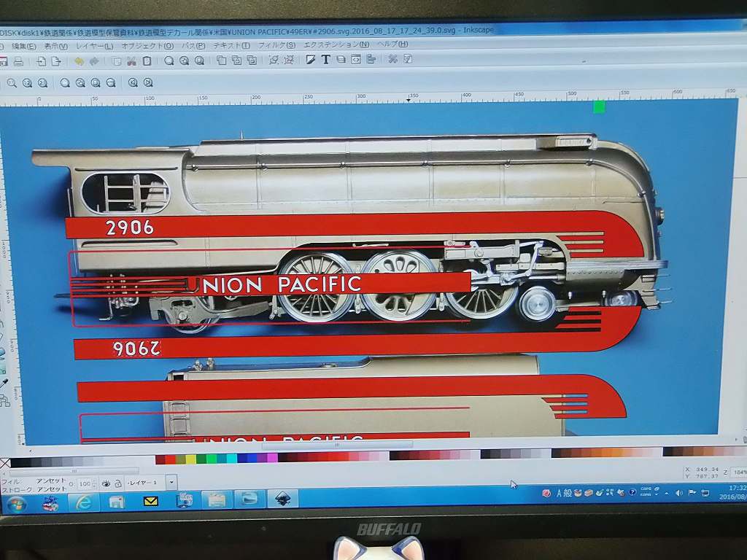Open Text and Font dialog T icon
This screenshot has width=747, height=560.
coord(326,60)
